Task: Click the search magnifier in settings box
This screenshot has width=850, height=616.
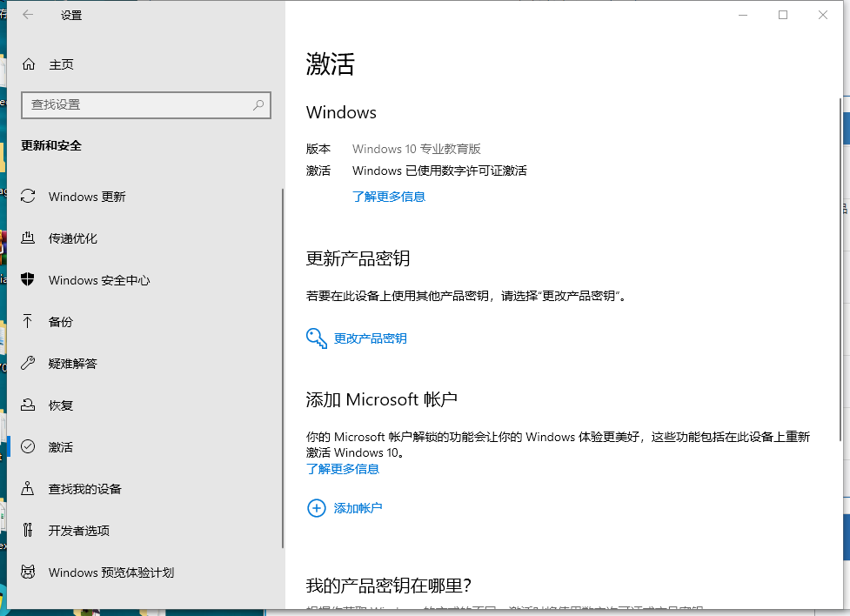Action: tap(258, 104)
